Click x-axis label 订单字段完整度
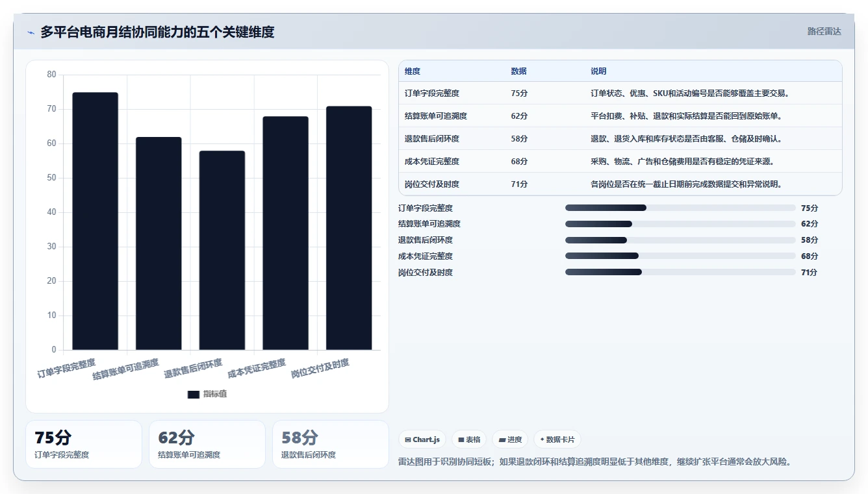This screenshot has height=494, width=868. [66, 368]
